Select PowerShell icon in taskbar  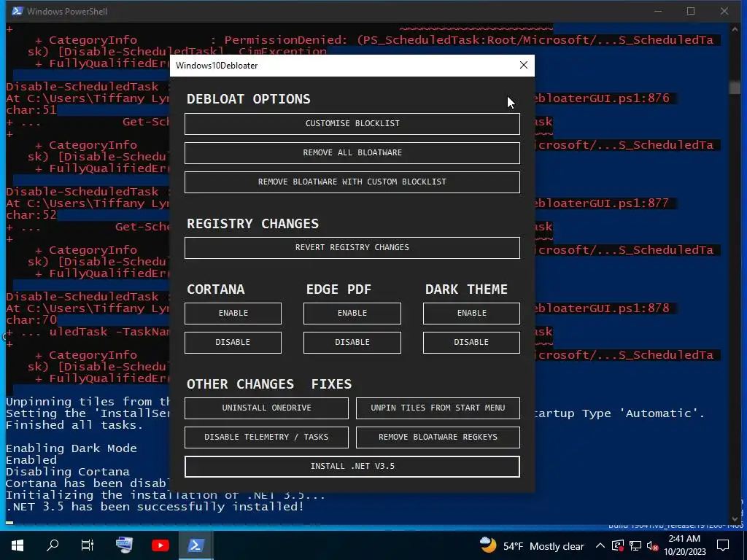pos(196,545)
